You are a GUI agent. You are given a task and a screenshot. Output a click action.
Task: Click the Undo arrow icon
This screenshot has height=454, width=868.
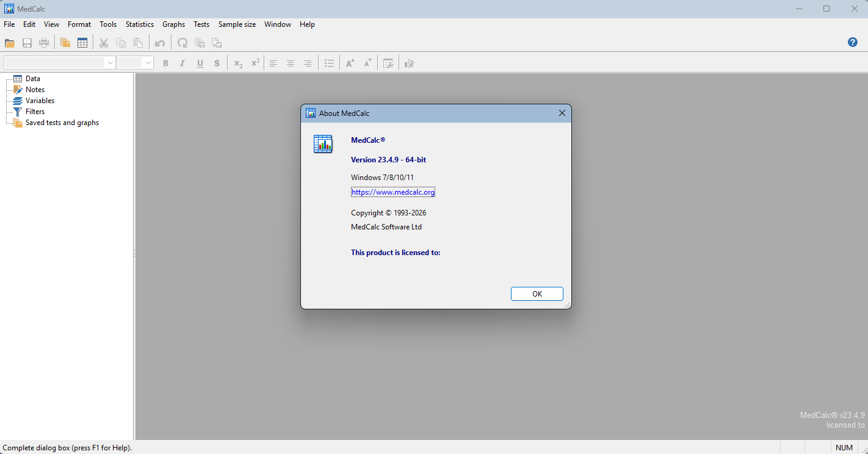pyautogui.click(x=159, y=43)
